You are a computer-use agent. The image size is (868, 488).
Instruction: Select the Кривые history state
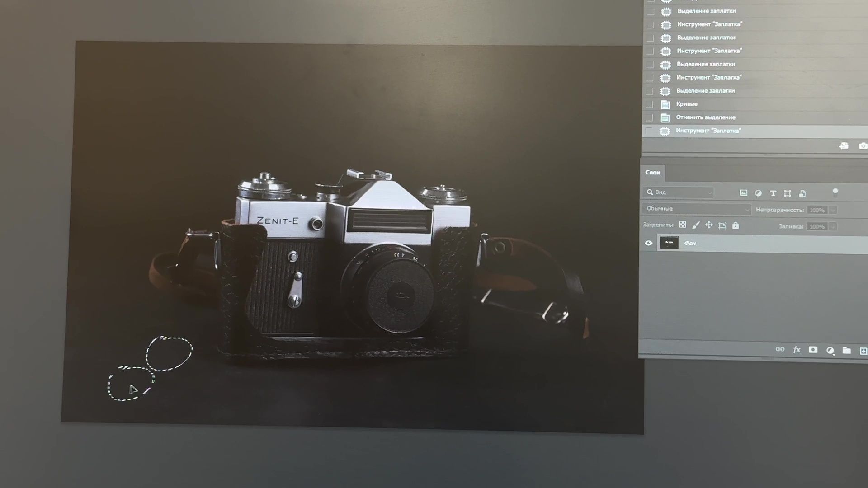(x=686, y=104)
